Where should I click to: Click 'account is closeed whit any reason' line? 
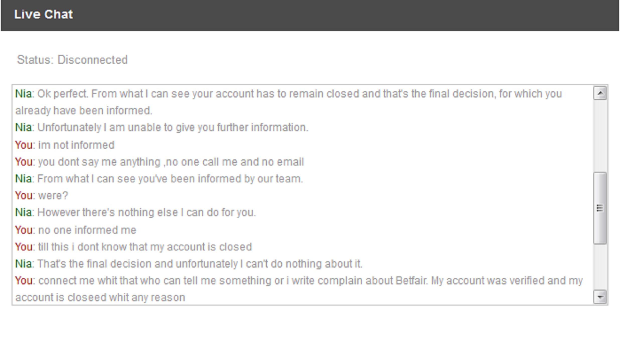point(100,298)
